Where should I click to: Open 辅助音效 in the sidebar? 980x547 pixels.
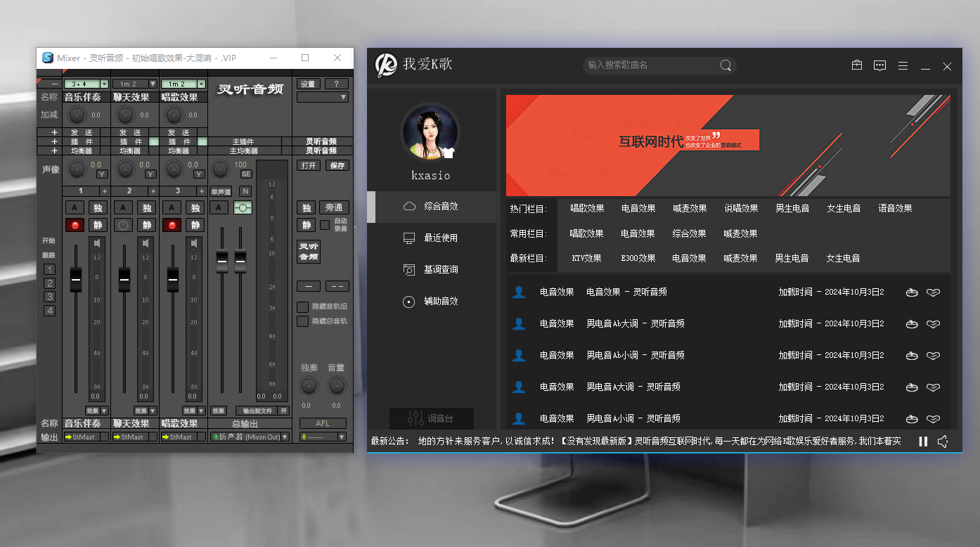[x=432, y=301]
